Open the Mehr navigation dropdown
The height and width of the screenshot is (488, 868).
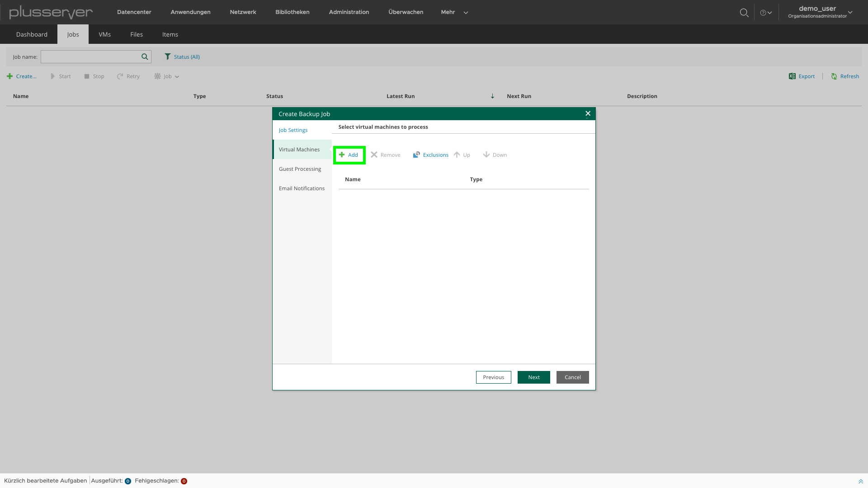[454, 12]
